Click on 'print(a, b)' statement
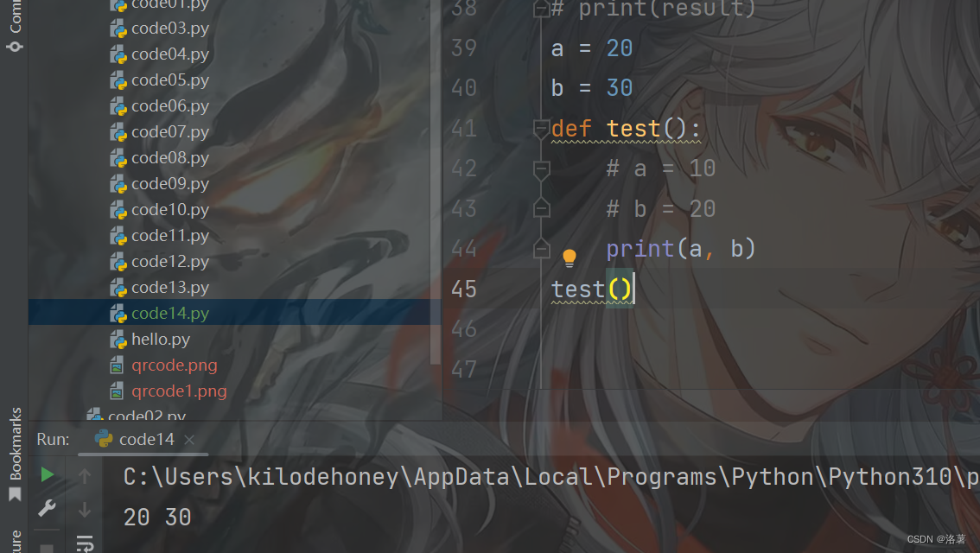Viewport: 980px width, 553px height. pyautogui.click(x=681, y=250)
